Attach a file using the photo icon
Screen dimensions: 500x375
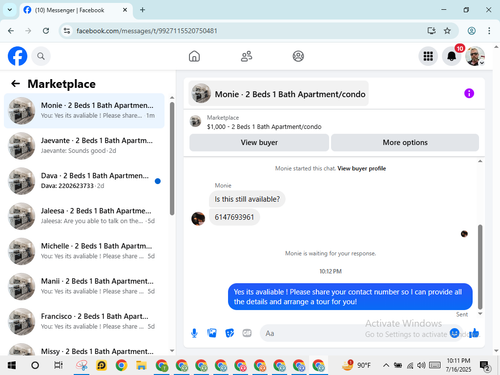[x=212, y=333]
